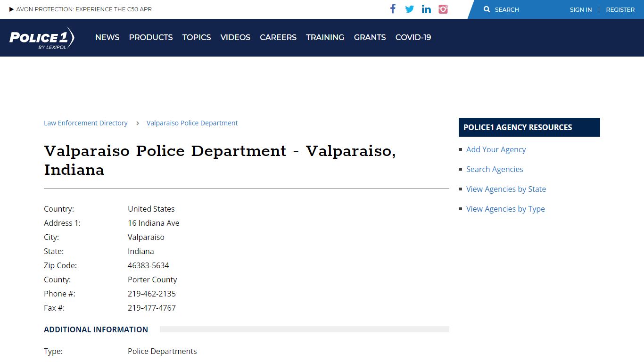Open the Videos menu
This screenshot has height=362, width=644.
(x=235, y=37)
